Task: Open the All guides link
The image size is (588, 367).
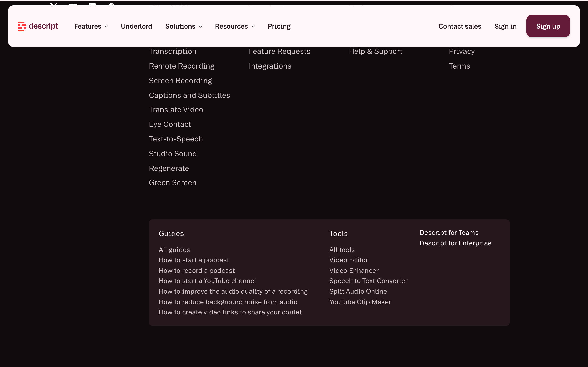Action: click(174, 250)
